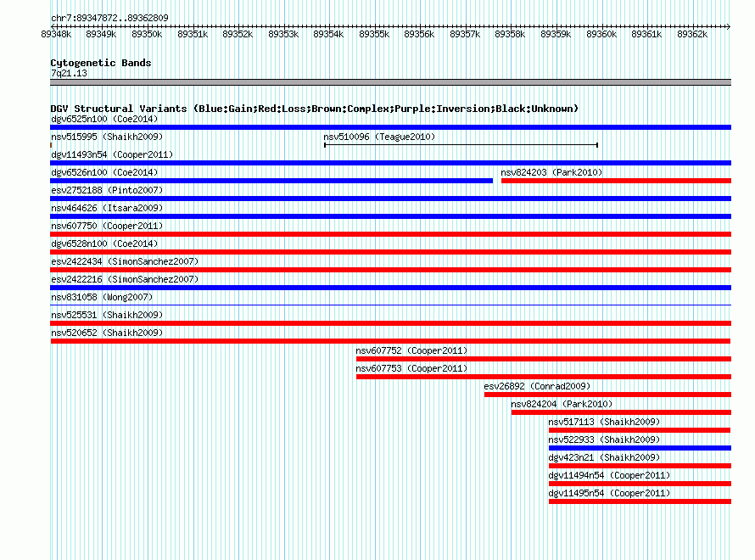Select the nsv525531 red loss bar
The image size is (755, 560).
pyautogui.click(x=390, y=323)
